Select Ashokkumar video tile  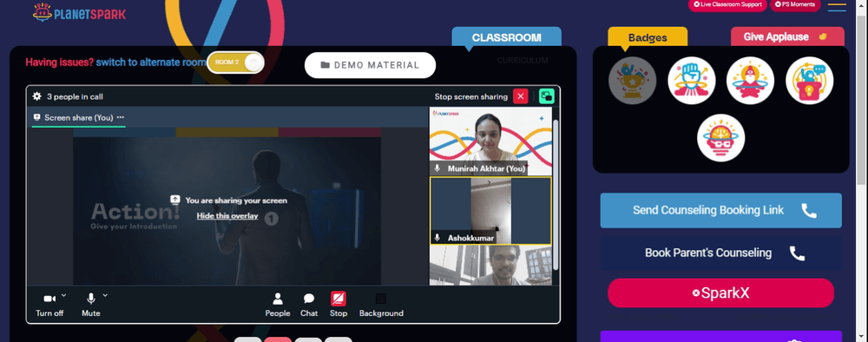[x=490, y=211]
